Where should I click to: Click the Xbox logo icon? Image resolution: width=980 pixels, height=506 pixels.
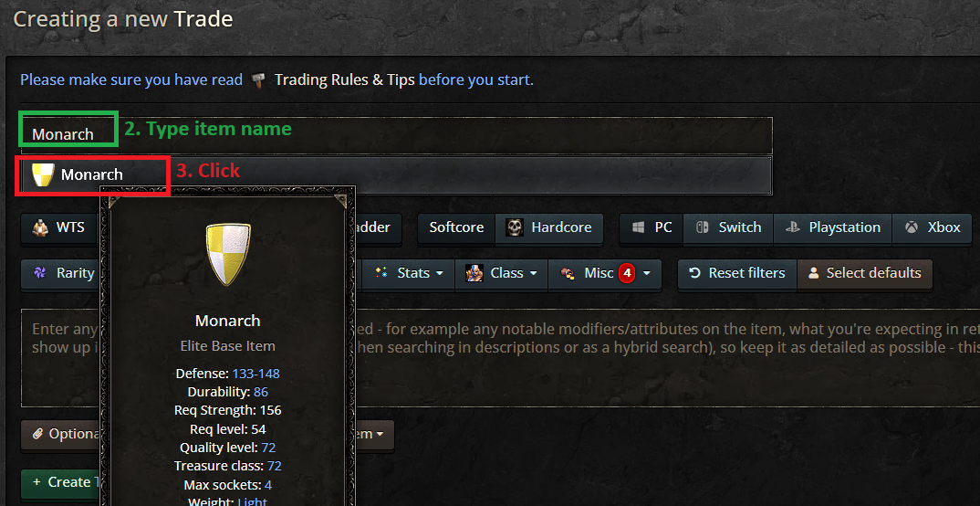912,227
